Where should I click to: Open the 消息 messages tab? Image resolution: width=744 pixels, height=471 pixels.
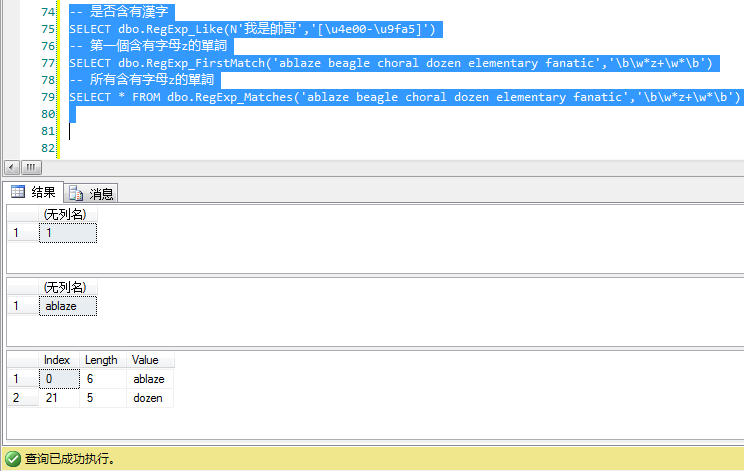tap(92, 193)
